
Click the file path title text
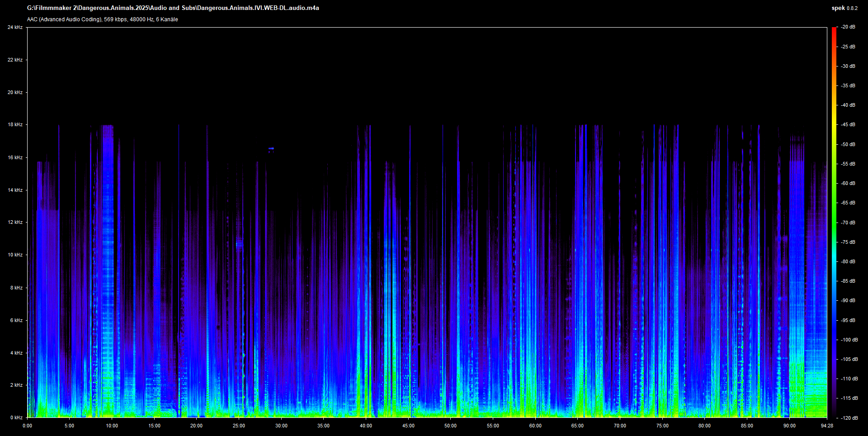[x=173, y=8]
